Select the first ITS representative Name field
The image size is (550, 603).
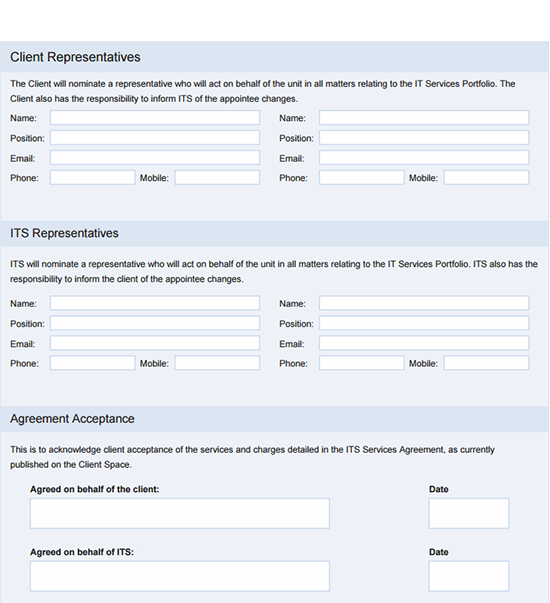point(155,303)
